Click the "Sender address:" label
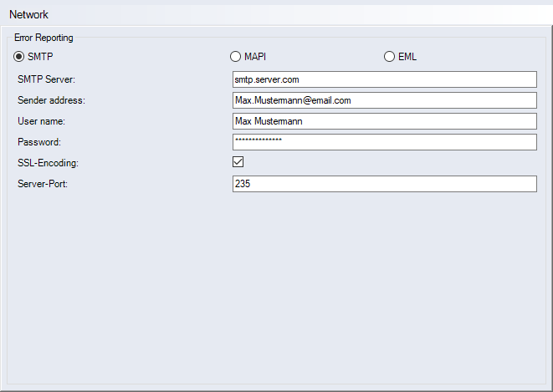553x392 pixels. coord(52,100)
